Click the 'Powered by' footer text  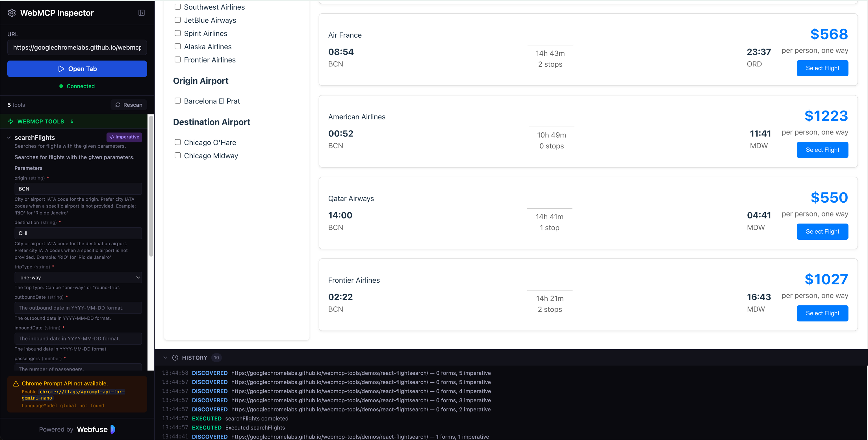click(56, 429)
